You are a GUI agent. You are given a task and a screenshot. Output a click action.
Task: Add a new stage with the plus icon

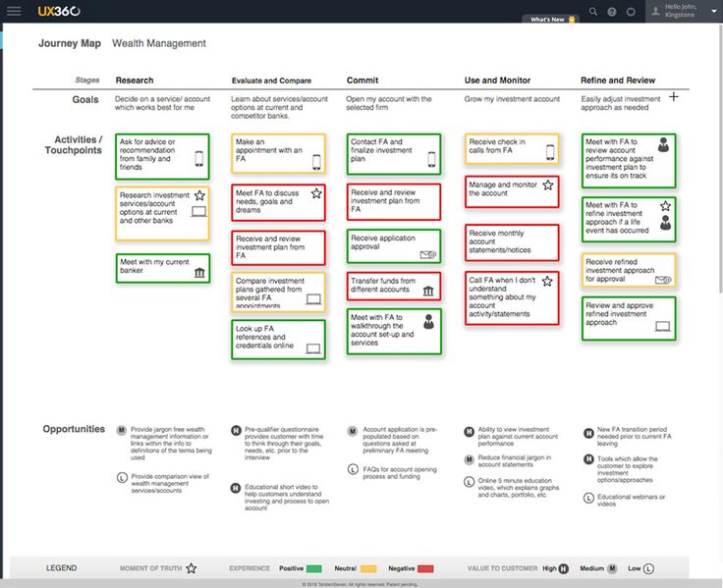pos(674,97)
